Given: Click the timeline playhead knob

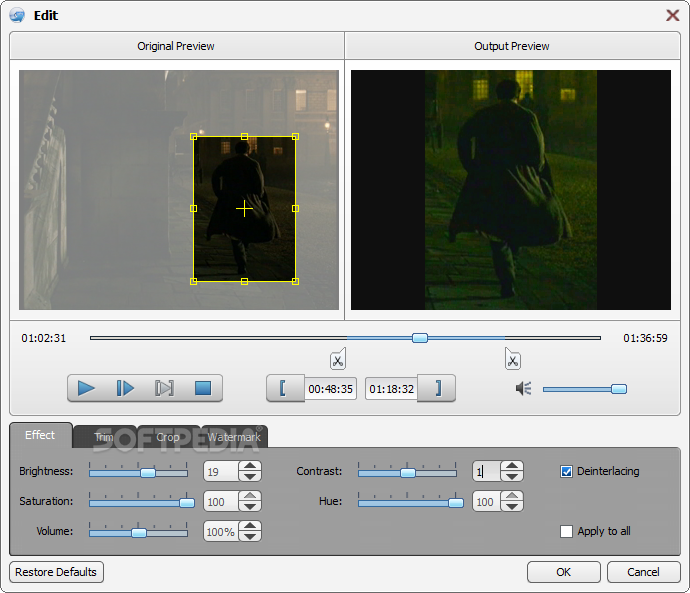Looking at the screenshot, I should click(420, 338).
